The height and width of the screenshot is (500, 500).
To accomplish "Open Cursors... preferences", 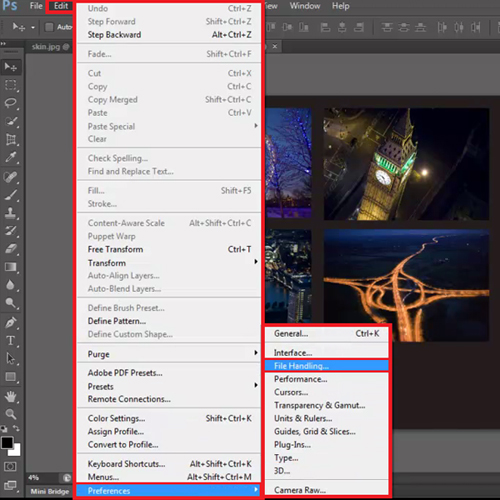I will pyautogui.click(x=327, y=392).
